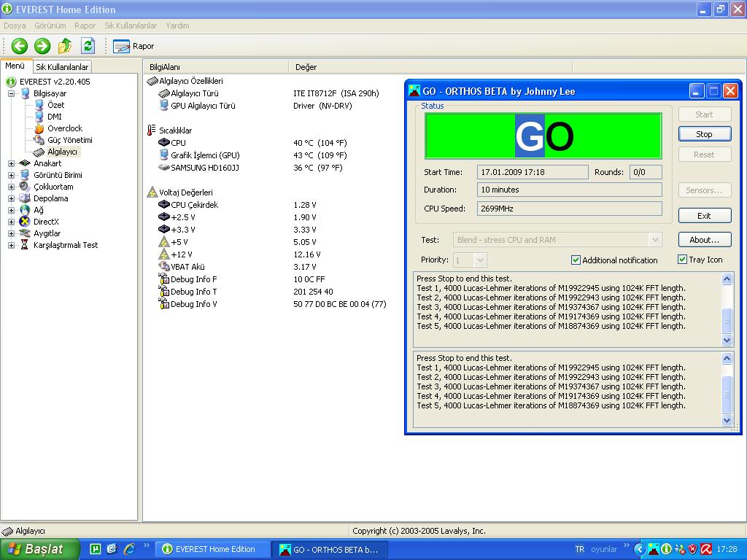Screen dimensions: 747x560
Task: Exit the ORTHOS application
Action: tap(705, 216)
